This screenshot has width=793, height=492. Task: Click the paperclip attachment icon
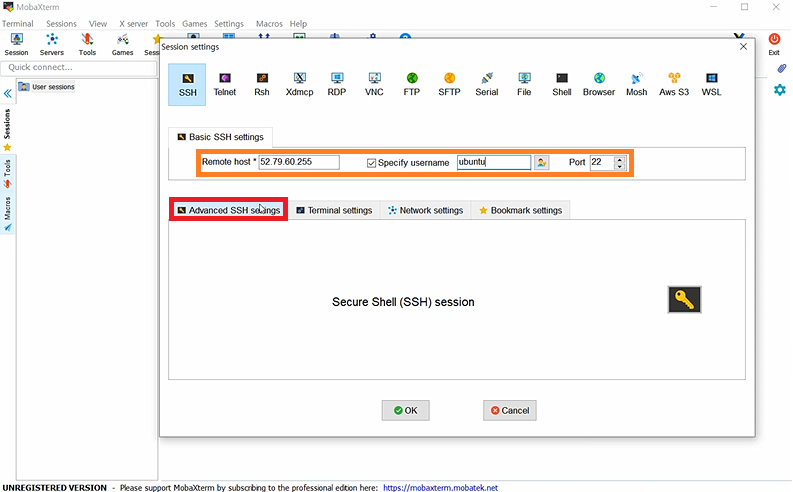pyautogui.click(x=781, y=68)
